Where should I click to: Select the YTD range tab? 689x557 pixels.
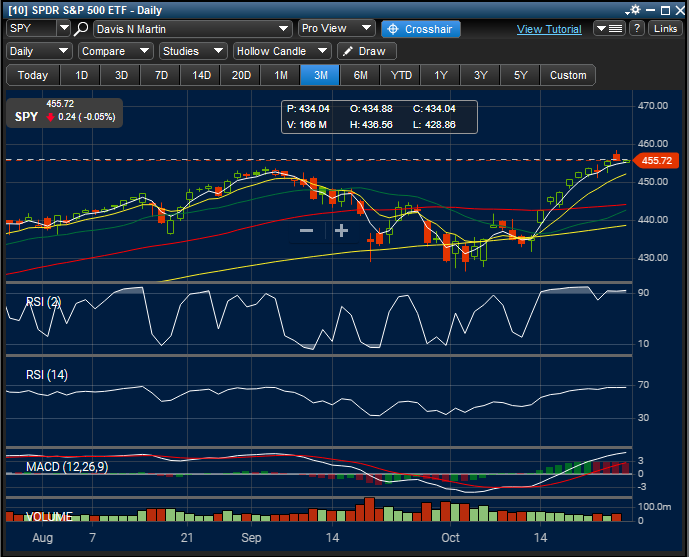pyautogui.click(x=401, y=75)
